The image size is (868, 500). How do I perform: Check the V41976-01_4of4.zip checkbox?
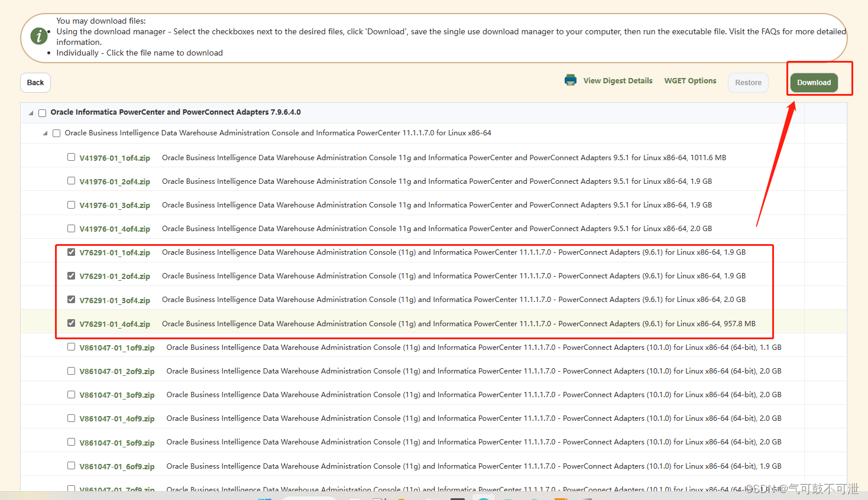[71, 228]
